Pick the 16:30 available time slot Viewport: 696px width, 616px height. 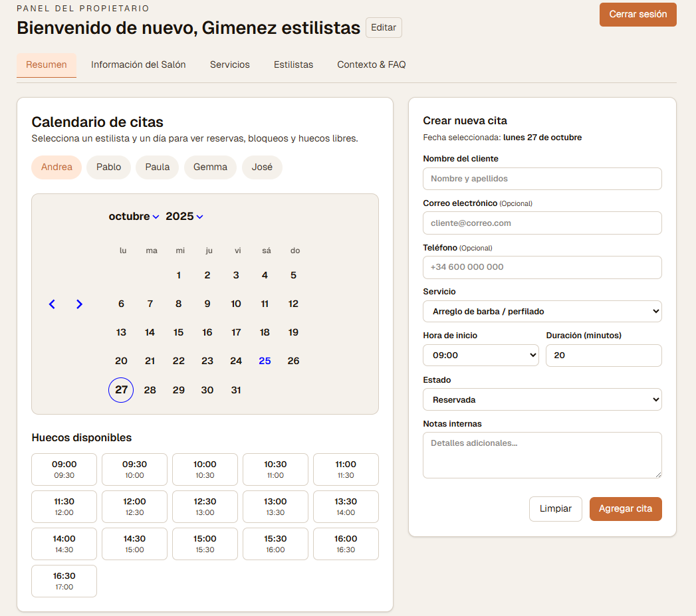click(x=64, y=581)
